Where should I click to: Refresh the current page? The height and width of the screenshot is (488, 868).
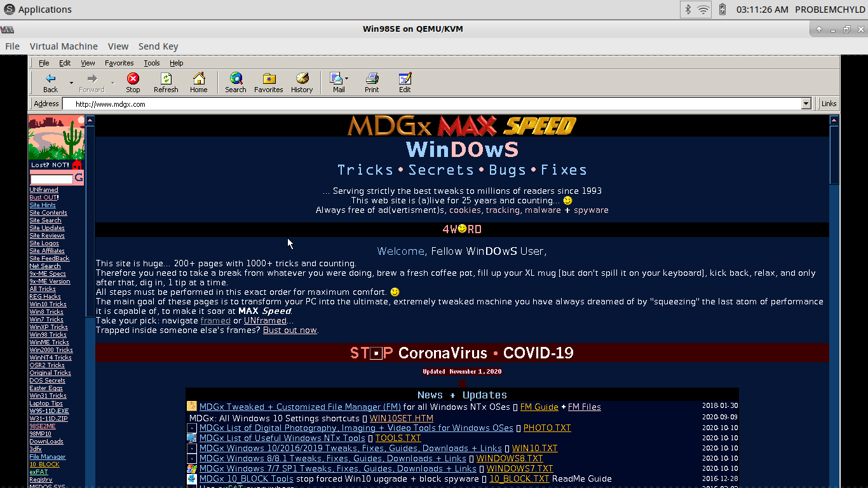point(166,83)
